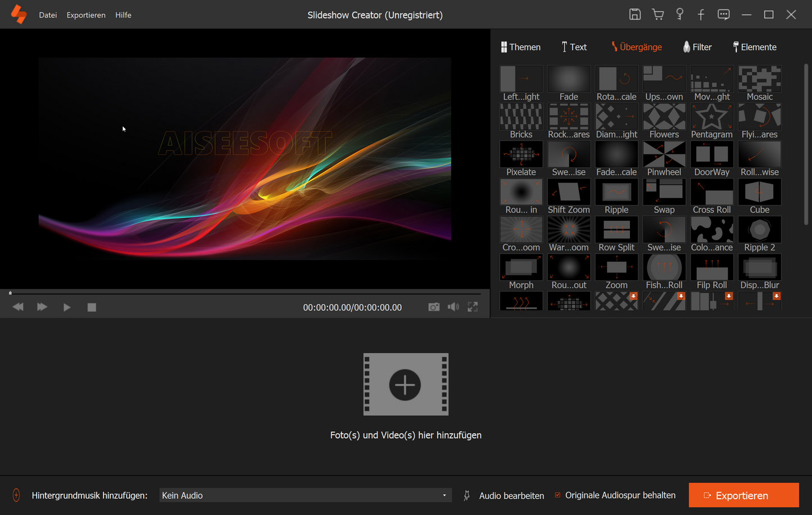Open the Datei menu
This screenshot has height=515, width=812.
48,15
